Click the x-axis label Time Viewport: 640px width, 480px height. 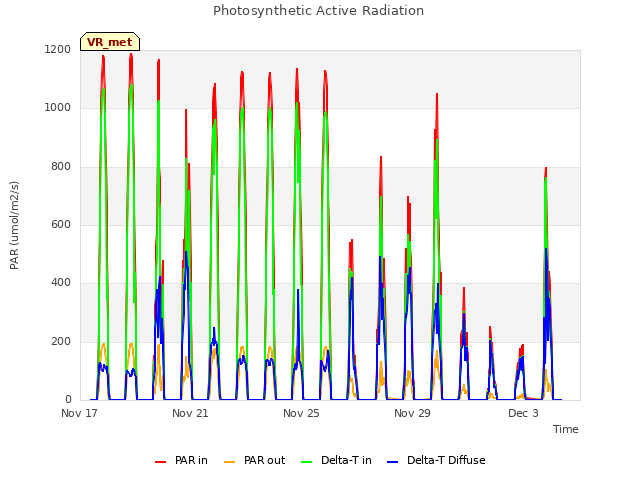(x=566, y=429)
